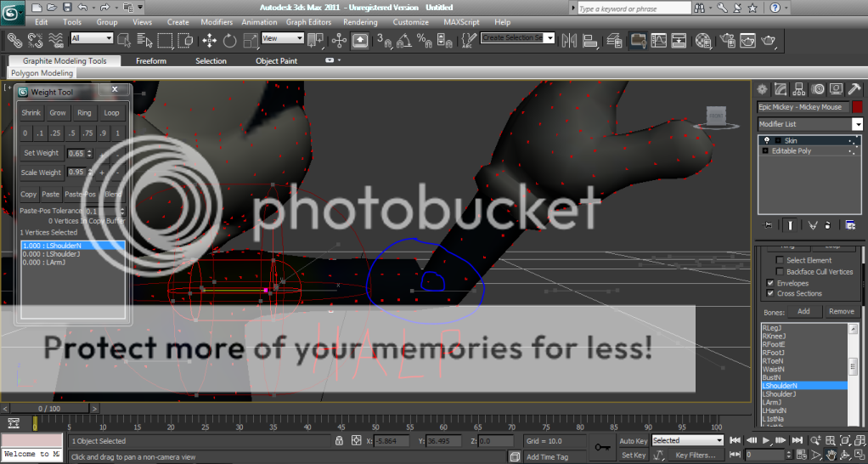This screenshot has height=464, width=868.
Task: Activate the Select Object tool
Action: click(x=124, y=41)
